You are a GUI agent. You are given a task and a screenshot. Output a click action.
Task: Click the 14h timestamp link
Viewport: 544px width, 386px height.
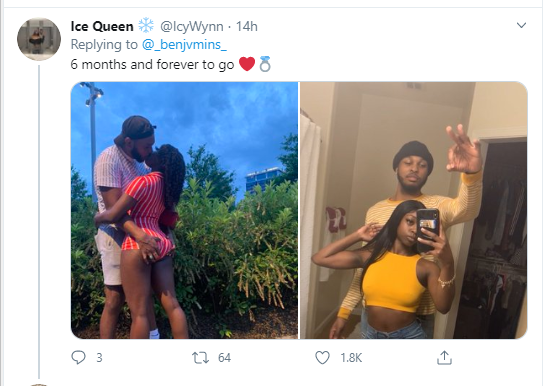coord(247,26)
